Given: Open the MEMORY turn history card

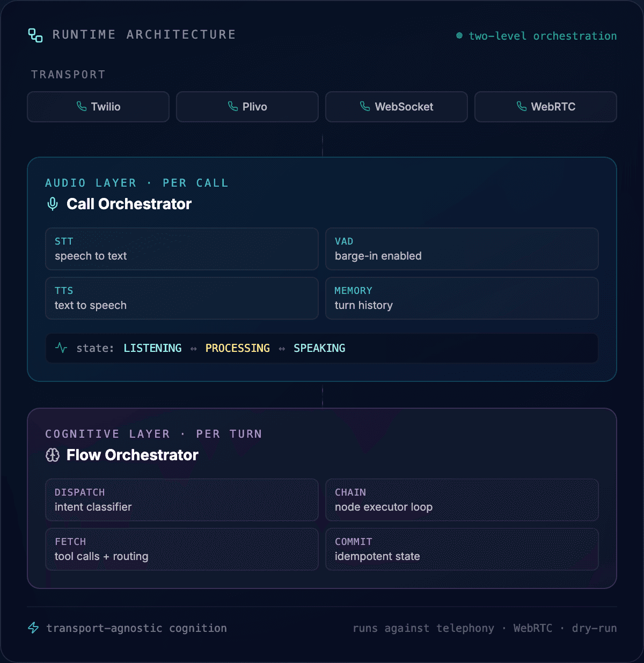Looking at the screenshot, I should (x=462, y=298).
